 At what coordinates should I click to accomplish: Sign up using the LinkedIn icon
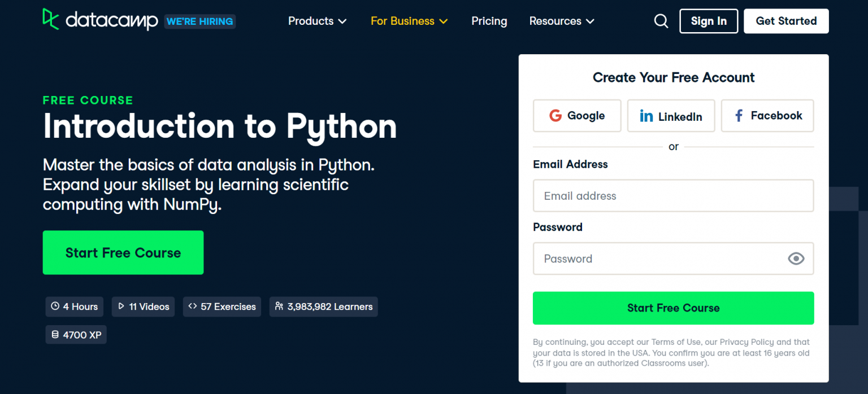646,116
